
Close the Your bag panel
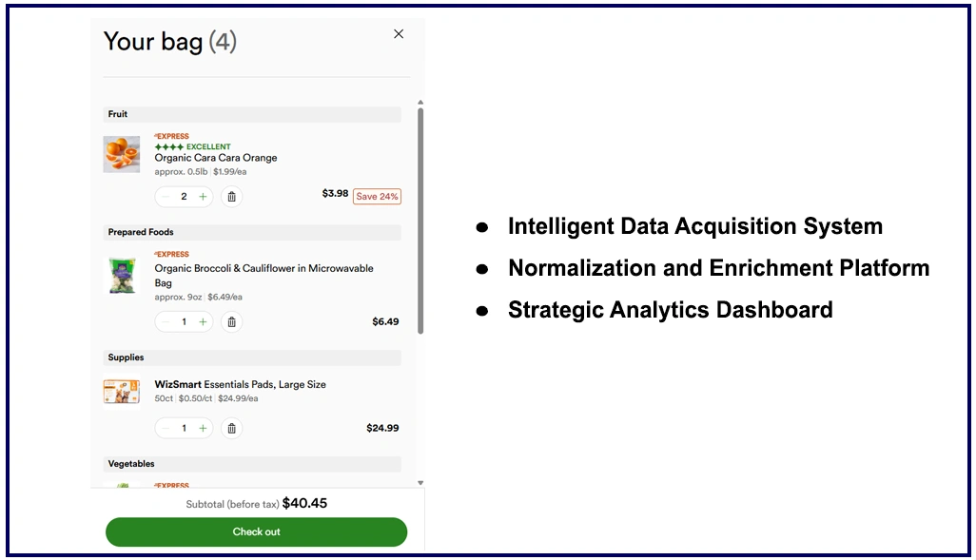tap(399, 34)
